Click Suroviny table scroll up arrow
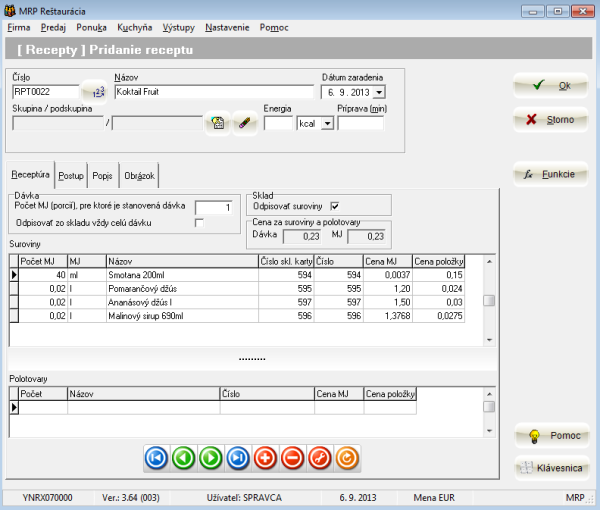Screen dimensions: 600x510 pos(489,261)
